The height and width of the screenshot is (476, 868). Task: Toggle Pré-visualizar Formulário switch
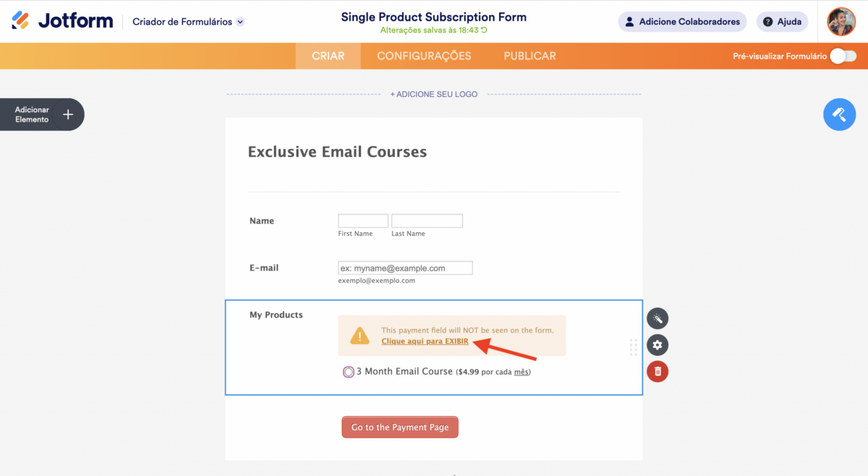click(x=843, y=56)
